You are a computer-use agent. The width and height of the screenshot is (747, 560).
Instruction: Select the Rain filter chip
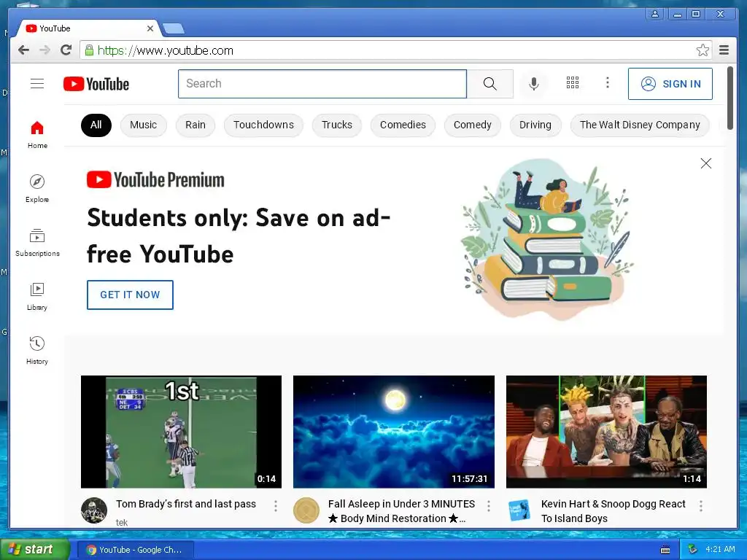[196, 125]
